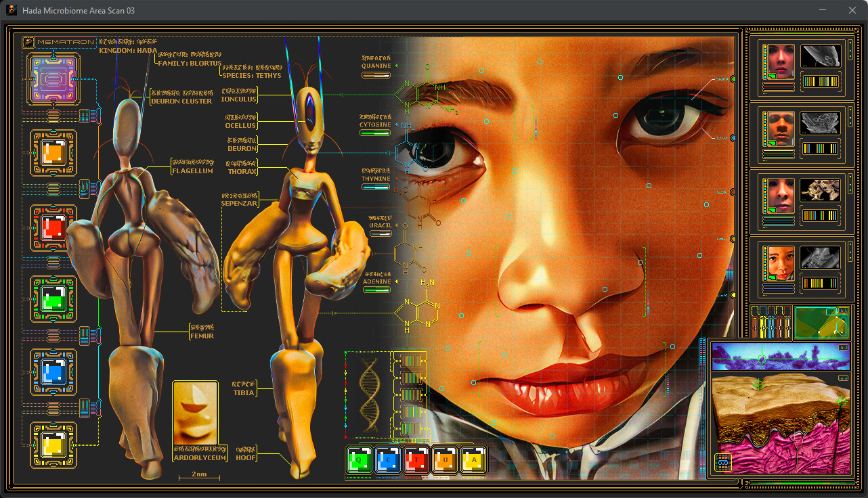Viewport: 868px width, 498px height.
Task: Select the yellow A nucleotide icon
Action: coord(473,458)
